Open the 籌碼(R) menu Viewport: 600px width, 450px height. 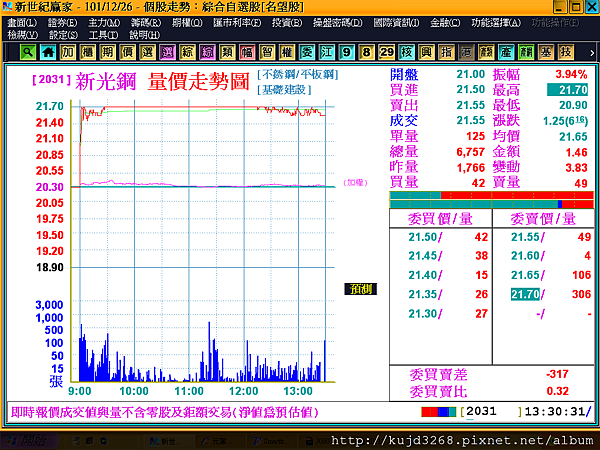[x=145, y=23]
